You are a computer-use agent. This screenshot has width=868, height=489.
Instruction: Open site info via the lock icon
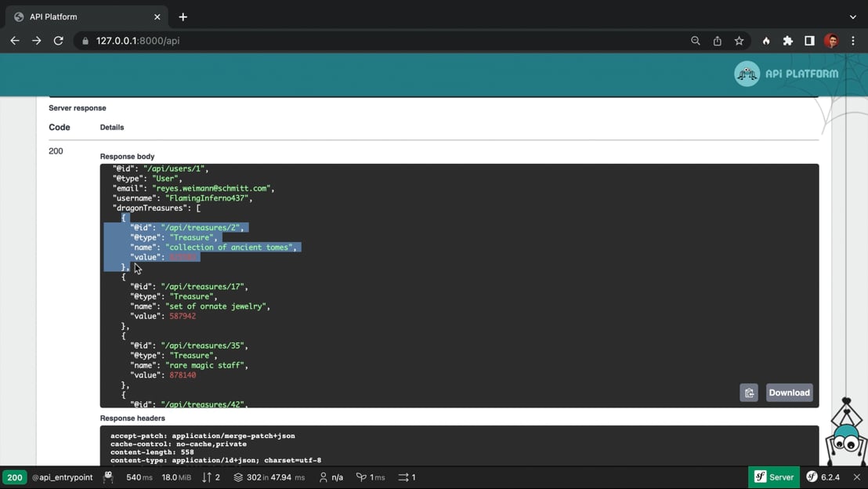click(85, 41)
